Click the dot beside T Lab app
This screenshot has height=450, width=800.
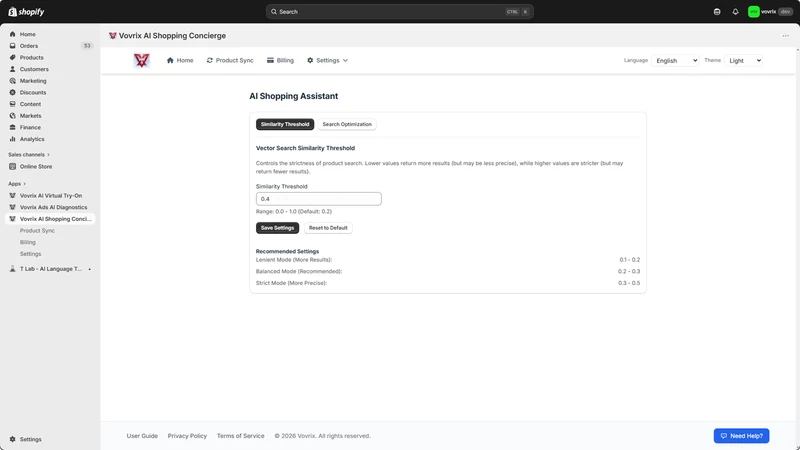point(89,269)
